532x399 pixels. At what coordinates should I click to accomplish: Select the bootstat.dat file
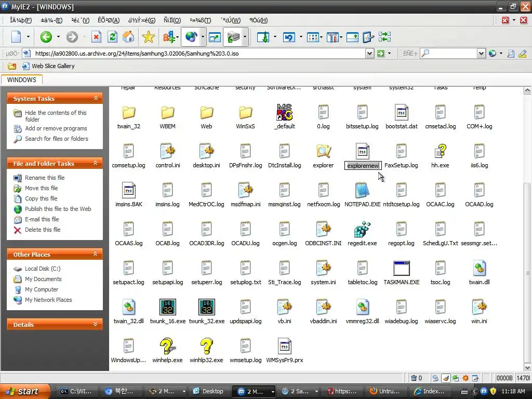pyautogui.click(x=402, y=112)
